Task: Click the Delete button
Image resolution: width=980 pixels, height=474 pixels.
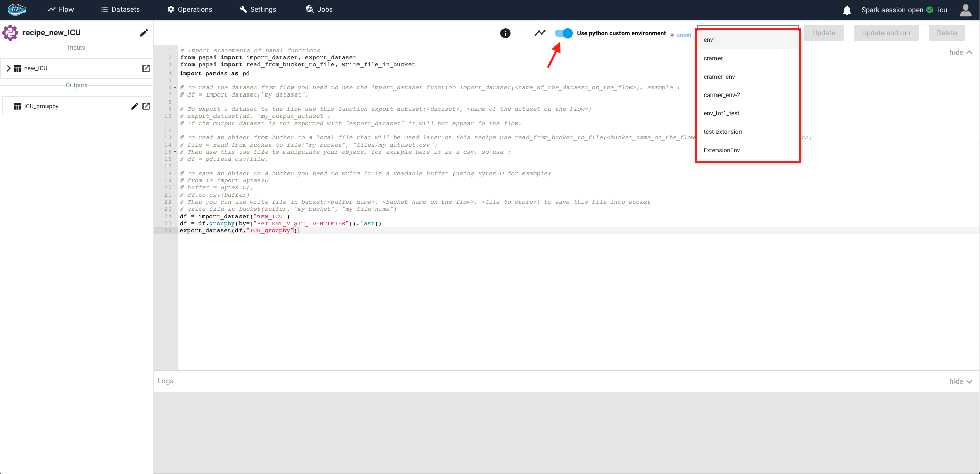Action: (946, 33)
